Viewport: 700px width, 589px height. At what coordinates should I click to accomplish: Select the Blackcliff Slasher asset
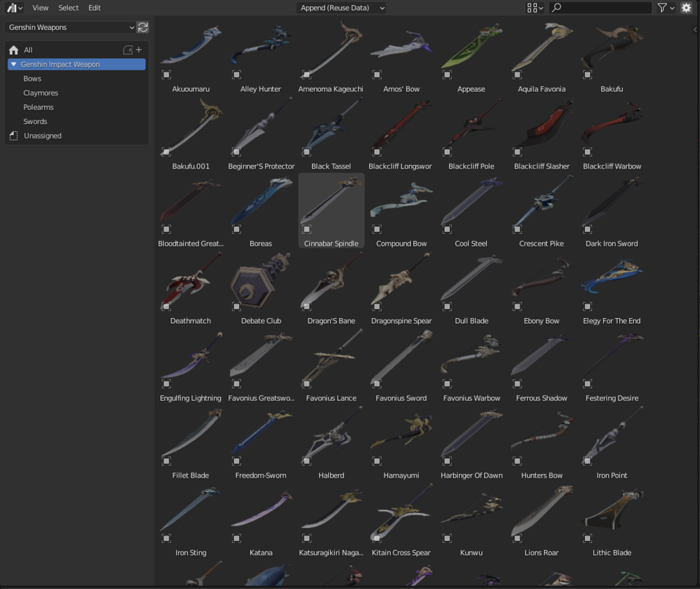(x=541, y=134)
